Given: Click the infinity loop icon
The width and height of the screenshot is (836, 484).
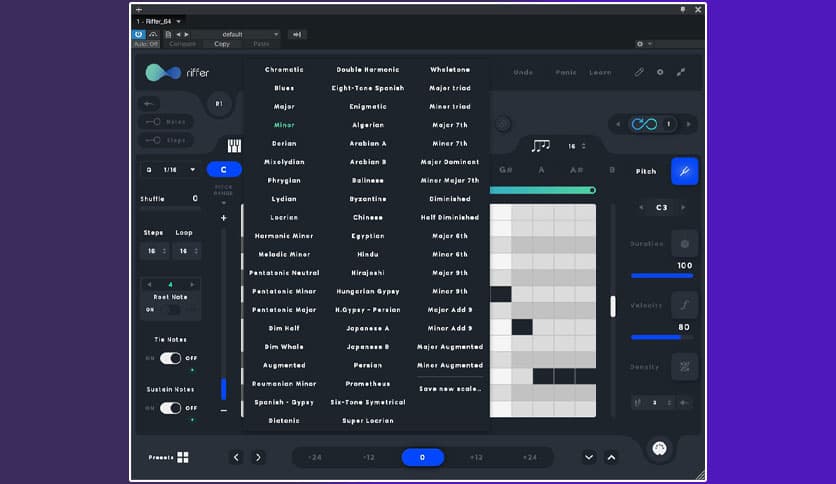Looking at the screenshot, I should [x=644, y=124].
